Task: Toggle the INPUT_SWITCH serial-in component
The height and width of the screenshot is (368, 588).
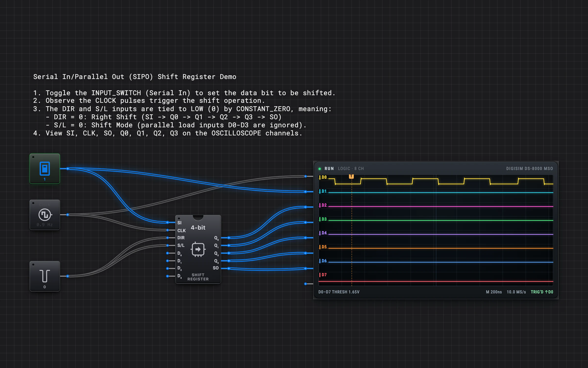Action: [45, 169]
